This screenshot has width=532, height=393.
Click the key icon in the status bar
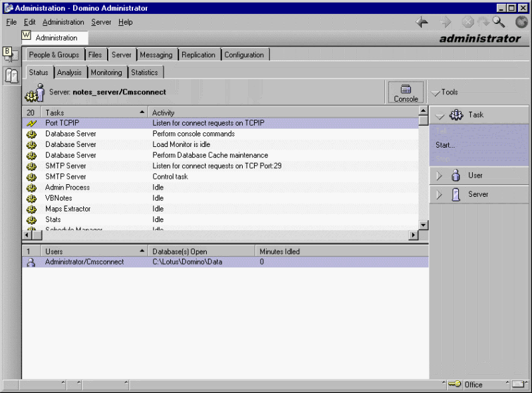point(455,384)
